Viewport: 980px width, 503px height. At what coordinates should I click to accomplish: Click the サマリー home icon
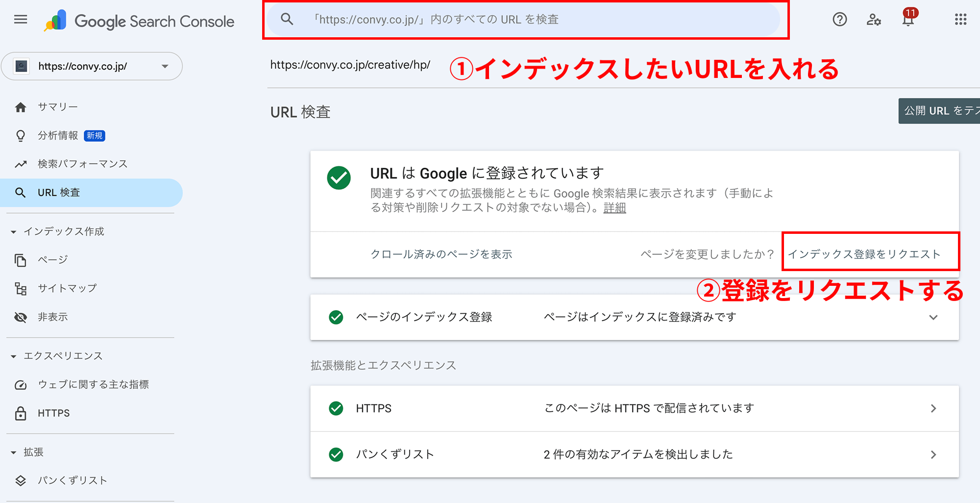click(x=21, y=106)
